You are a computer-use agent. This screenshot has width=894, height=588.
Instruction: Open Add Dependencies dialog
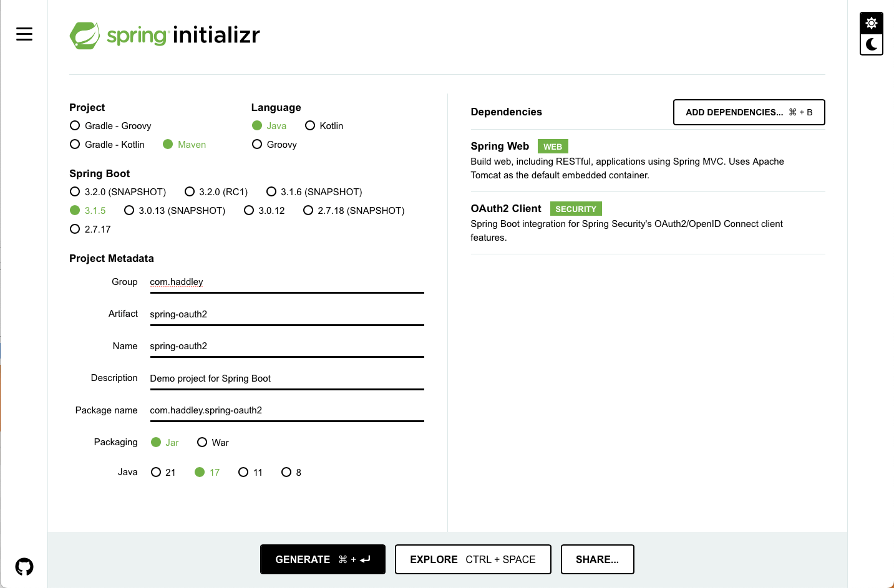tap(749, 112)
